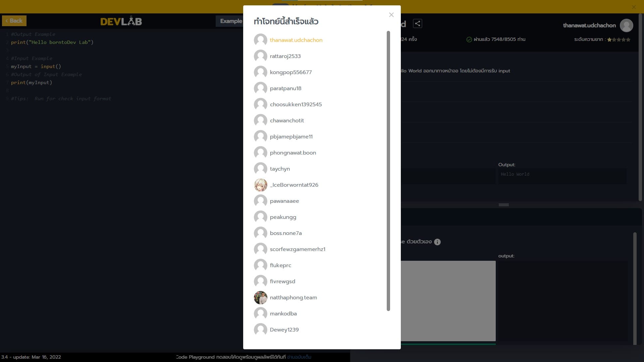Open taychyn's profile entry
Image resolution: width=644 pixels, height=362 pixels.
[x=280, y=169]
